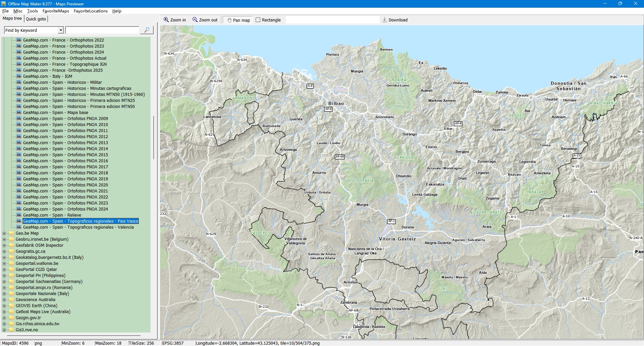Click the Download arrow icon
The height and width of the screenshot is (346, 644).
click(x=385, y=20)
